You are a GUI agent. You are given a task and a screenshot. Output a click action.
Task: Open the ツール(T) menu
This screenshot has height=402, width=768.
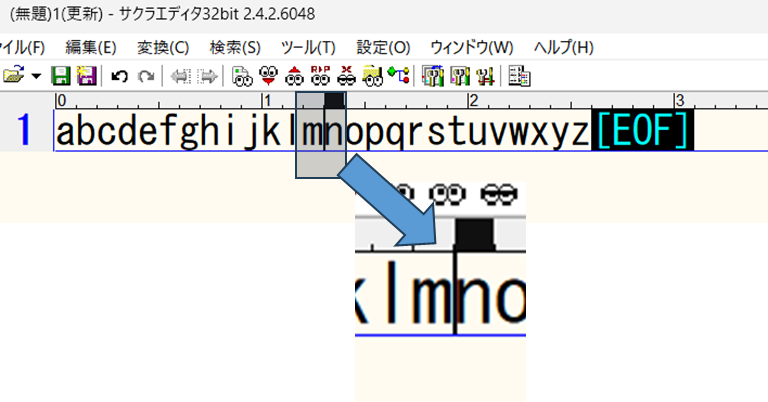tap(308, 47)
